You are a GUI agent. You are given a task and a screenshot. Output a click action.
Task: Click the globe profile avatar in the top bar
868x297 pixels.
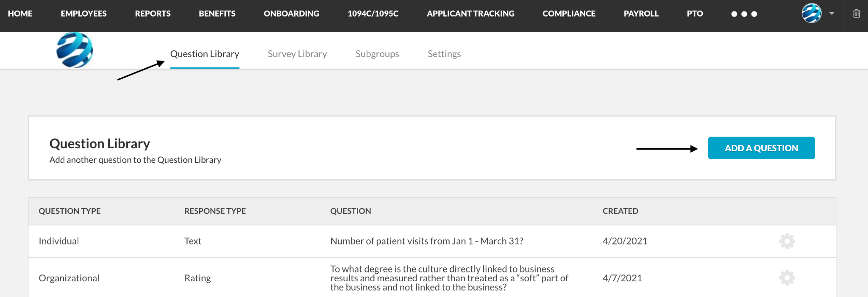(x=812, y=13)
